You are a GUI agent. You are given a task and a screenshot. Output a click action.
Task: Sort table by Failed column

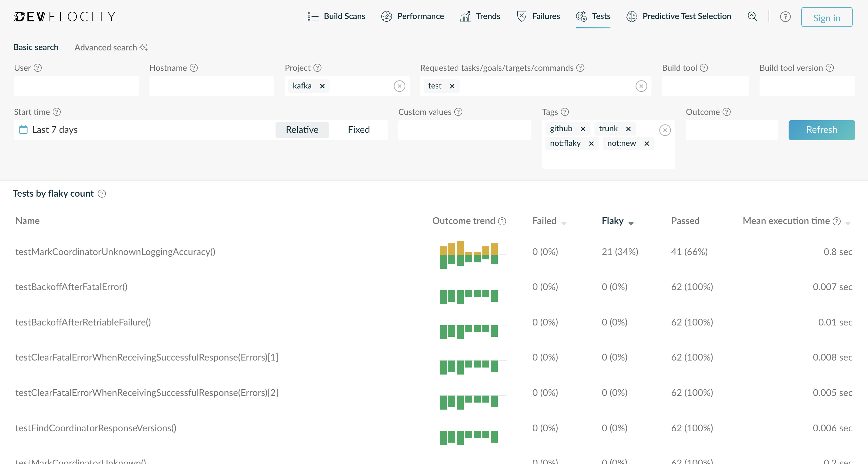point(548,221)
